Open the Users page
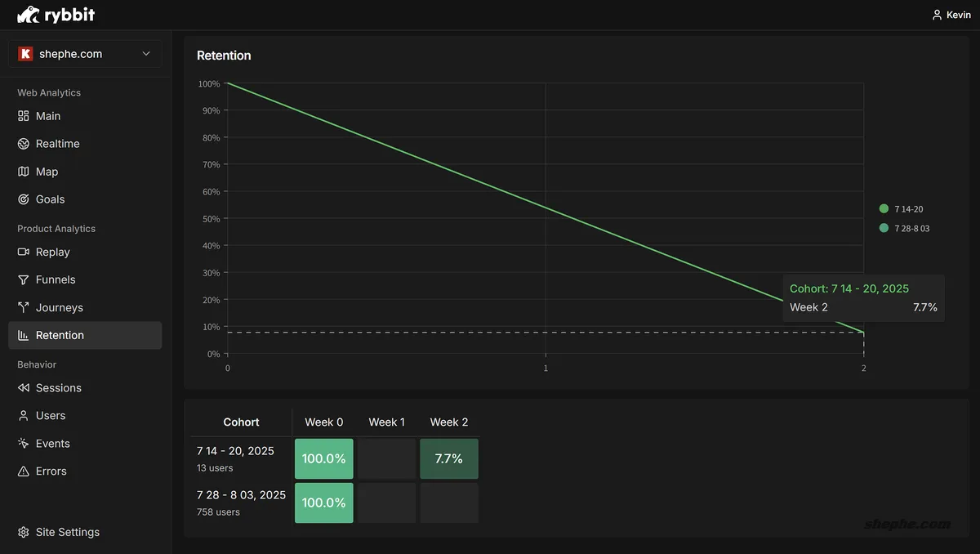 point(50,416)
